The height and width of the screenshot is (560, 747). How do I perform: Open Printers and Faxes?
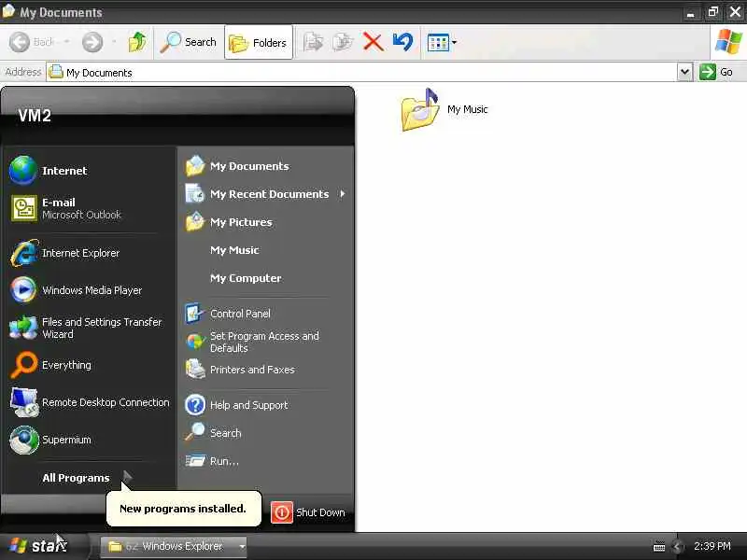[x=266, y=370]
